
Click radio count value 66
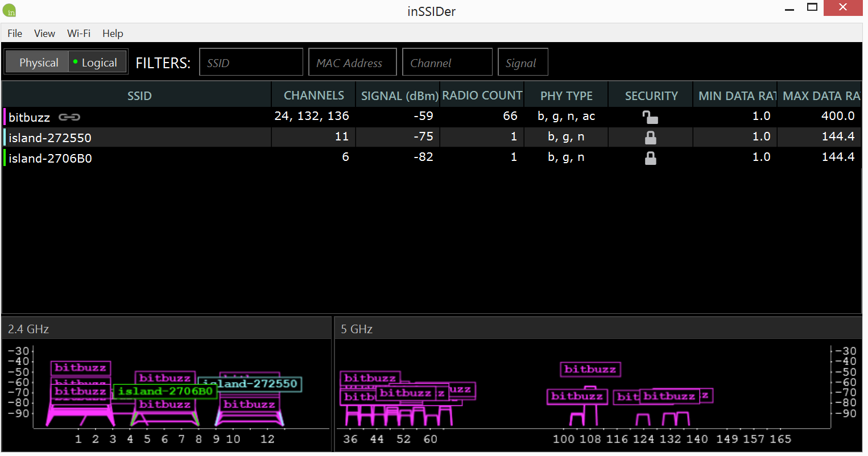(x=510, y=116)
